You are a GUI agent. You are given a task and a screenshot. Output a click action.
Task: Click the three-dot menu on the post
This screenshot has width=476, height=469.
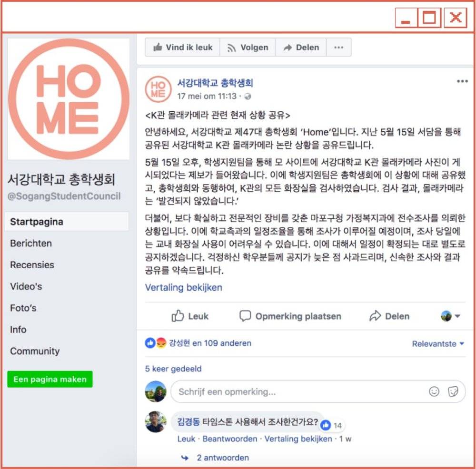point(462,81)
